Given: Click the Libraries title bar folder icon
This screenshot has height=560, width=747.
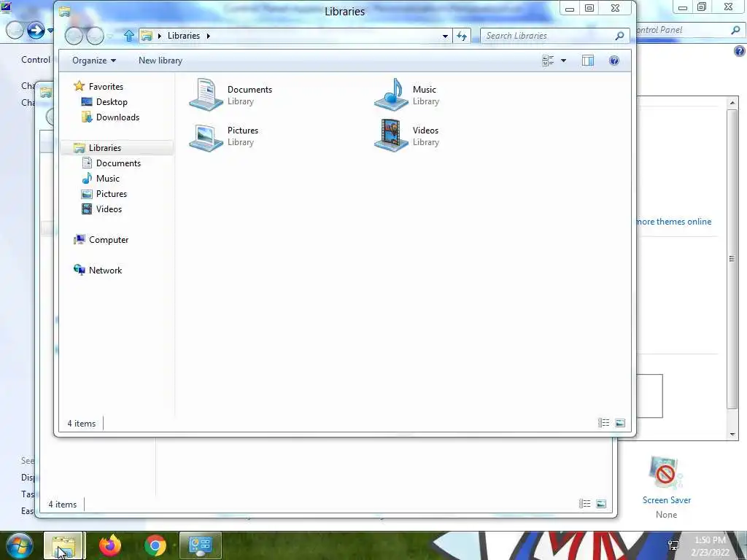Looking at the screenshot, I should (65, 12).
